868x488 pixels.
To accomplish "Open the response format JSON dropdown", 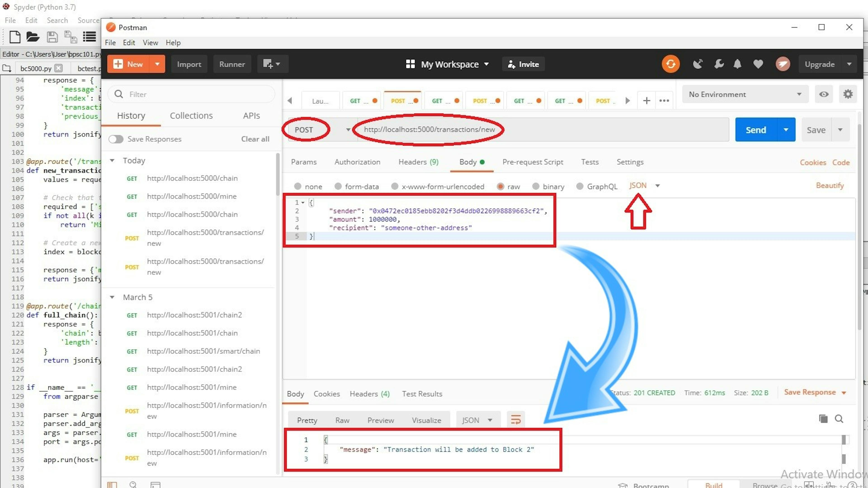I will point(478,420).
